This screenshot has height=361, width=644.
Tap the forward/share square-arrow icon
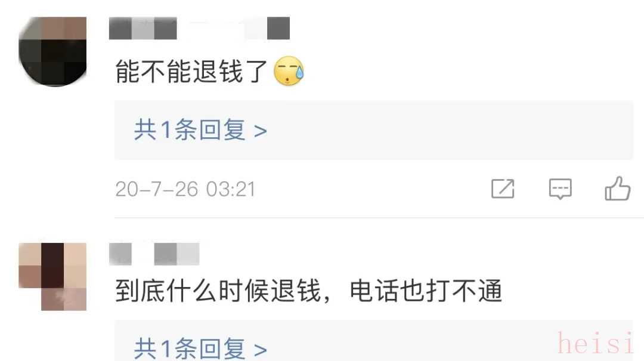tap(503, 189)
